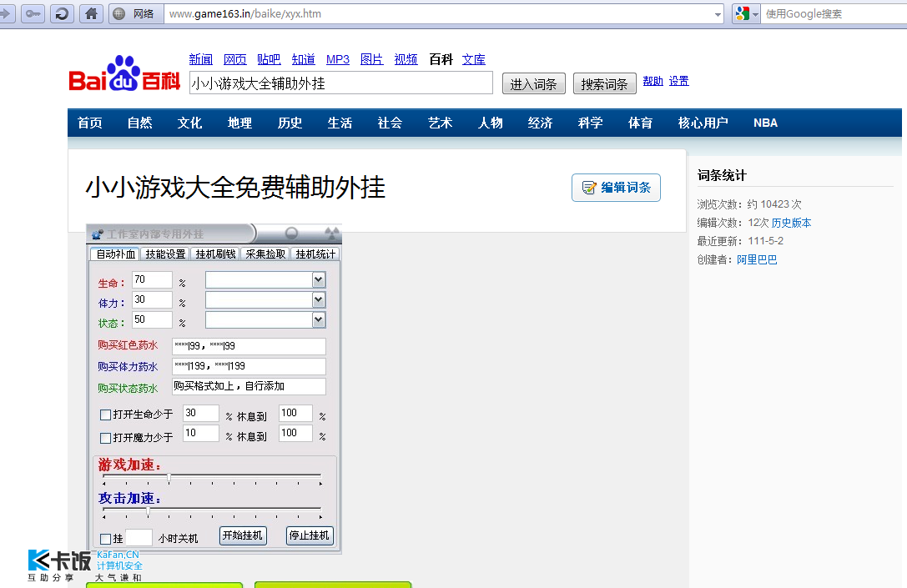Click the globe 网络 site badge
The width and height of the screenshot is (907, 588).
137,13
